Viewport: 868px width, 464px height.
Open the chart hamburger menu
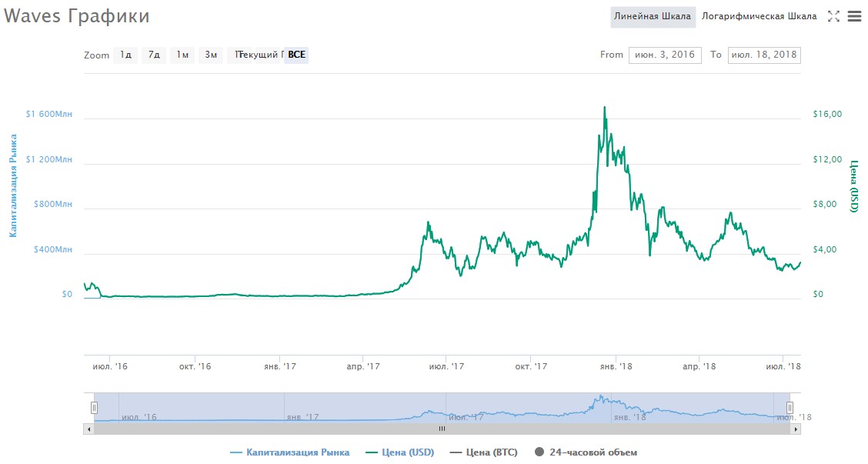pos(853,16)
